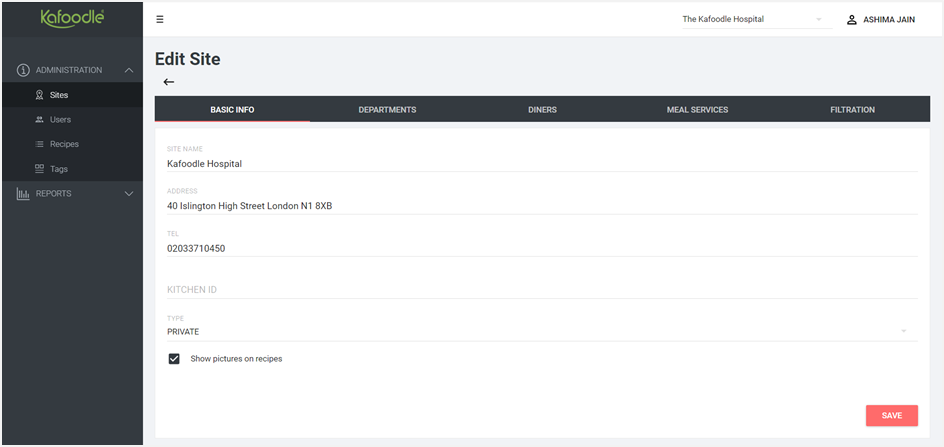Switch to the Departments tab
Viewport: 944px width, 447px height.
click(387, 110)
